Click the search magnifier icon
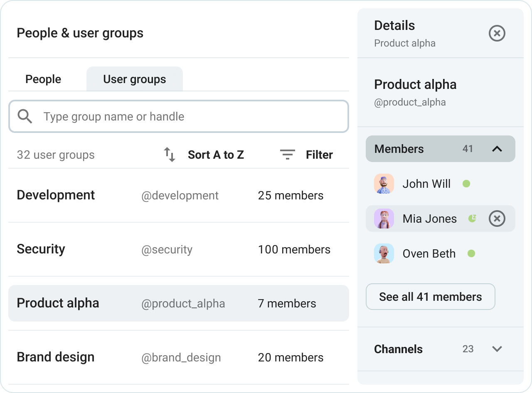 click(x=25, y=116)
